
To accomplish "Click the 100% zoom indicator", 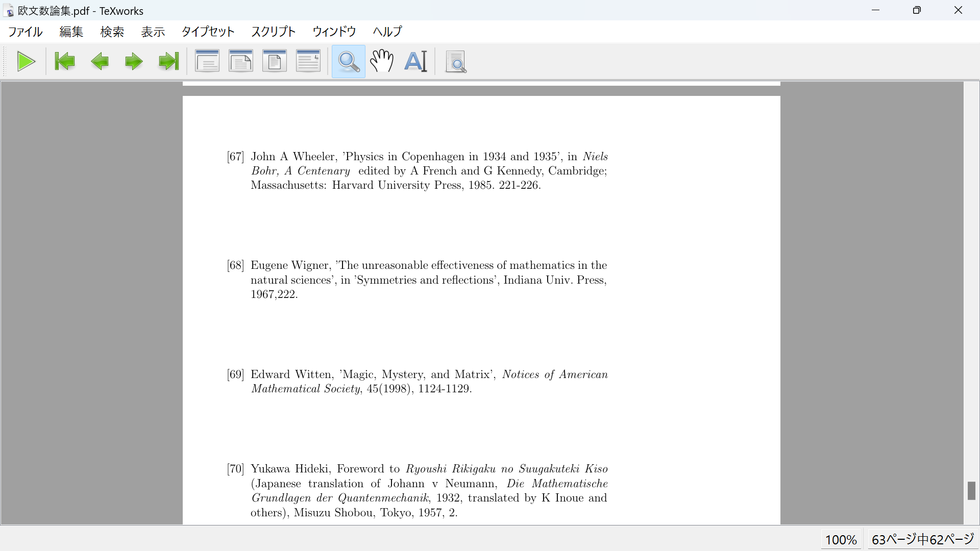I will coord(841,539).
